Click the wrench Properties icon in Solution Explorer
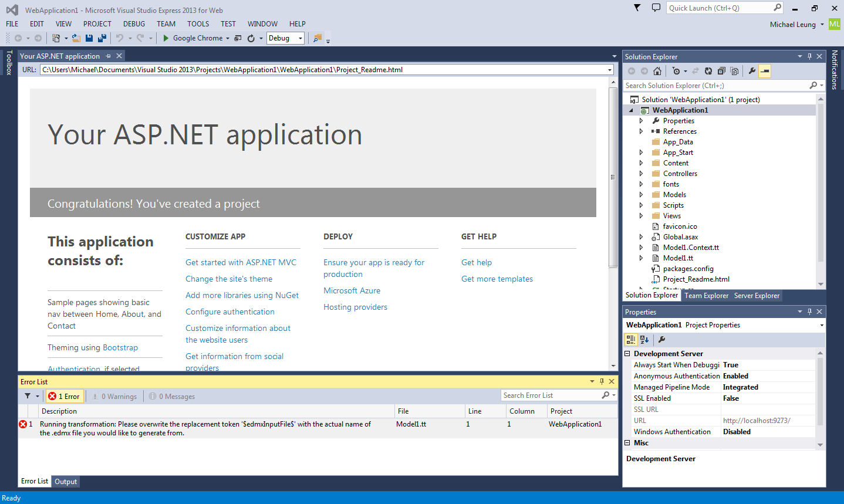The image size is (844, 504). coord(752,71)
